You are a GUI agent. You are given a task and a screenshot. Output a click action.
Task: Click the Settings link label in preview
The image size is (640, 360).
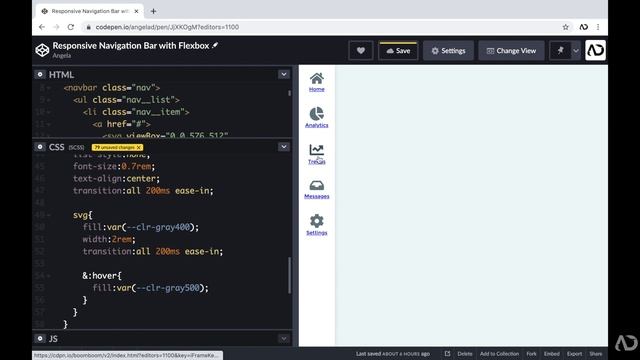tap(317, 233)
